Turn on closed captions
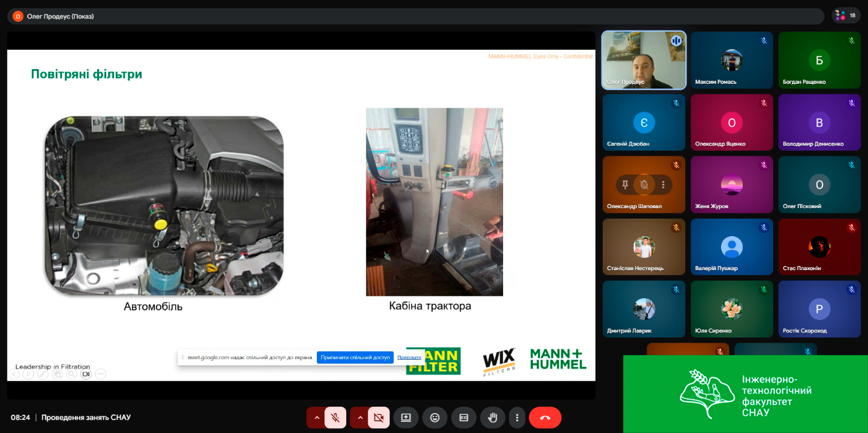This screenshot has width=868, height=433. (463, 418)
